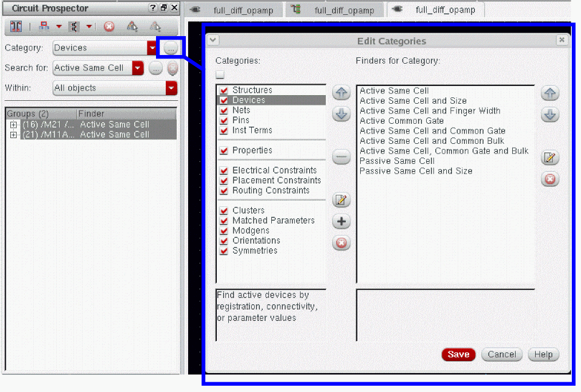
Task: Uncheck the Clusters category checkbox
Action: point(224,211)
